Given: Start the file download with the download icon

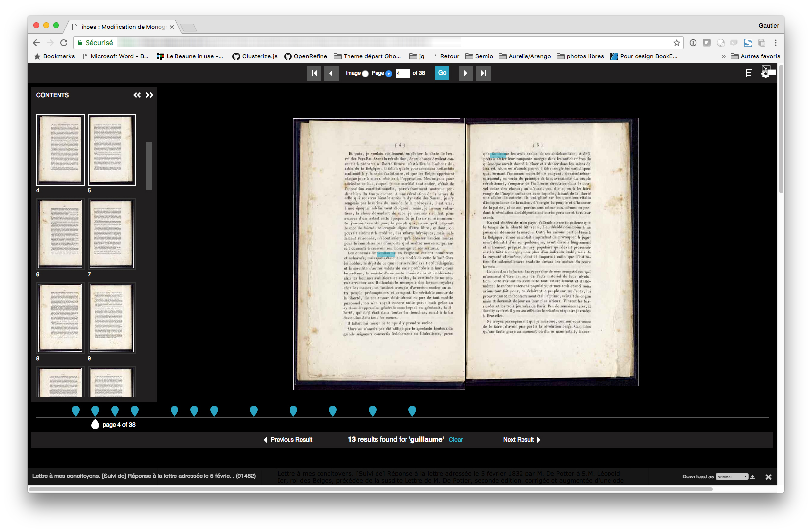Looking at the screenshot, I should (753, 476).
